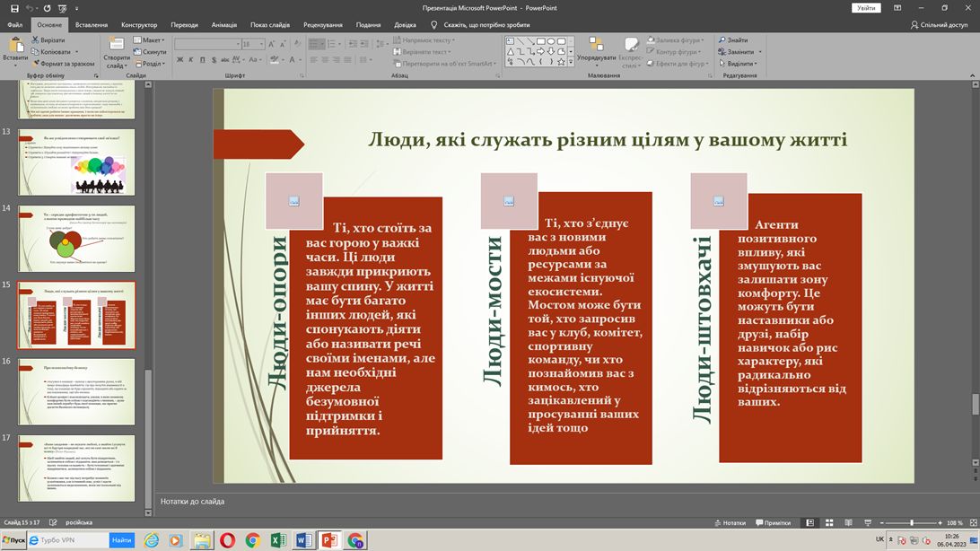The height and width of the screenshot is (551, 980).
Task: Open Opera browser from the taskbar
Action: coord(228,540)
